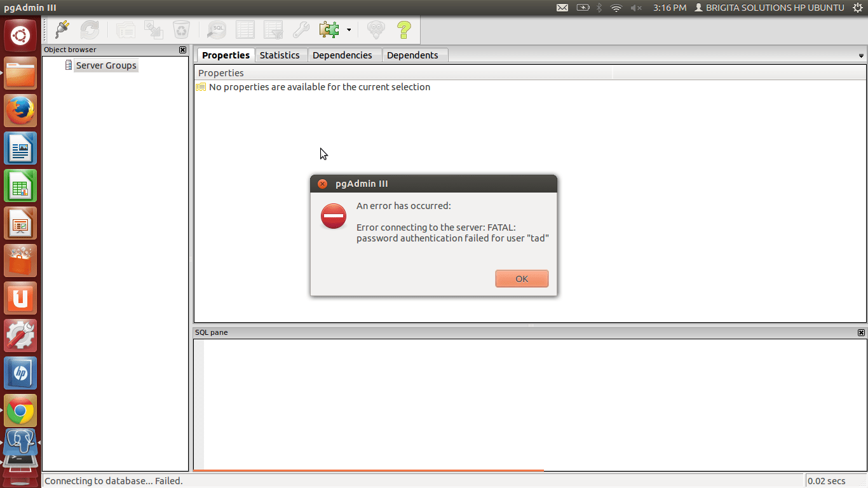
Task: Select Server Groups in the Object browser
Action: coord(105,65)
